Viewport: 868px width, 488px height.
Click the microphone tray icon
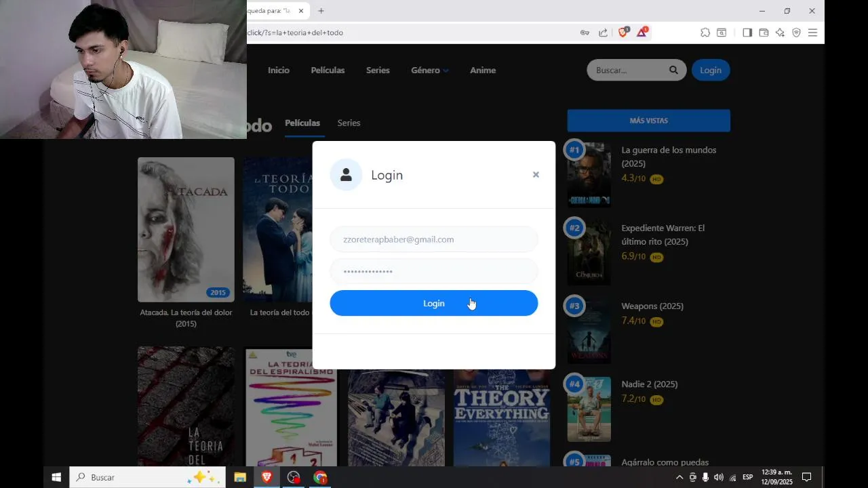(705, 477)
